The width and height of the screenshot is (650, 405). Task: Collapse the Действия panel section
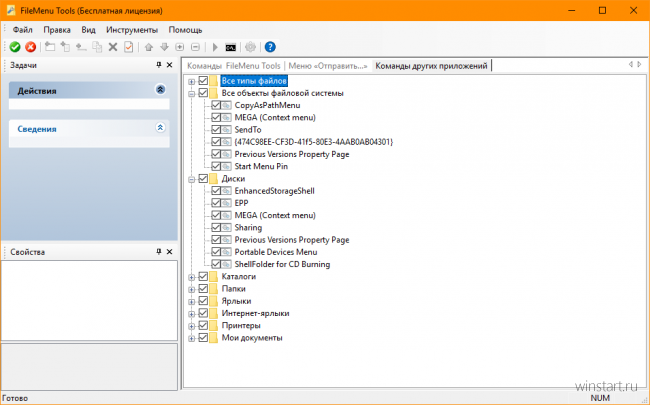(x=161, y=90)
